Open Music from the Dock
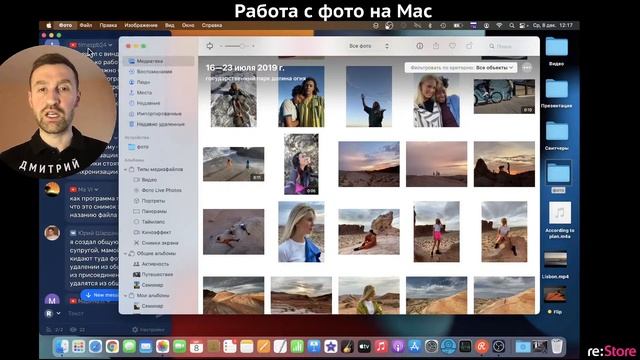This screenshot has width=640, height=360. click(381, 347)
